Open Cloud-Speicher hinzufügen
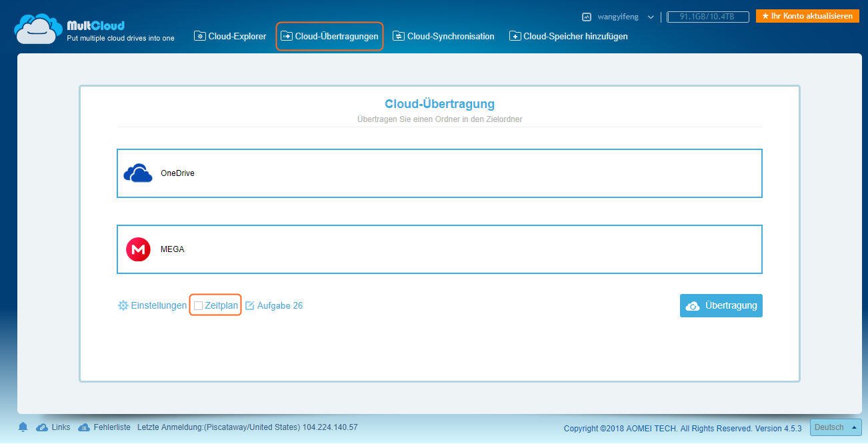Screen dimensions: 868x444 pos(569,36)
